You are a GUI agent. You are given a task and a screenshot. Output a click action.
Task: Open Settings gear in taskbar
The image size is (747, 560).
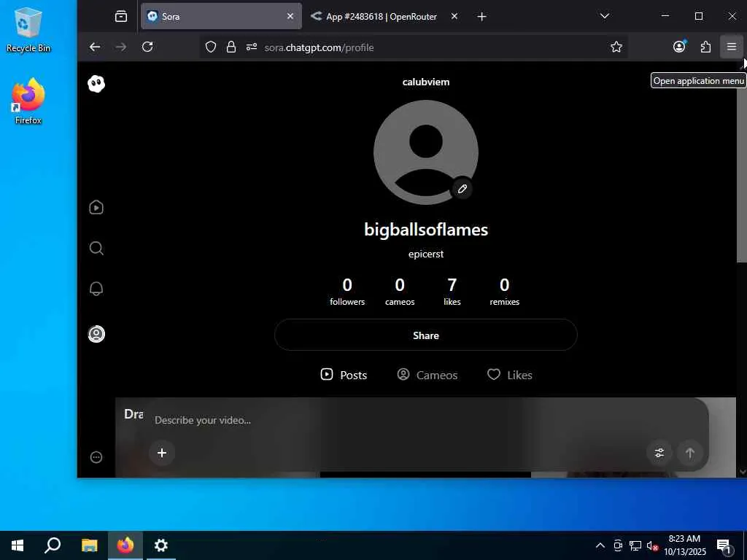[x=161, y=545]
